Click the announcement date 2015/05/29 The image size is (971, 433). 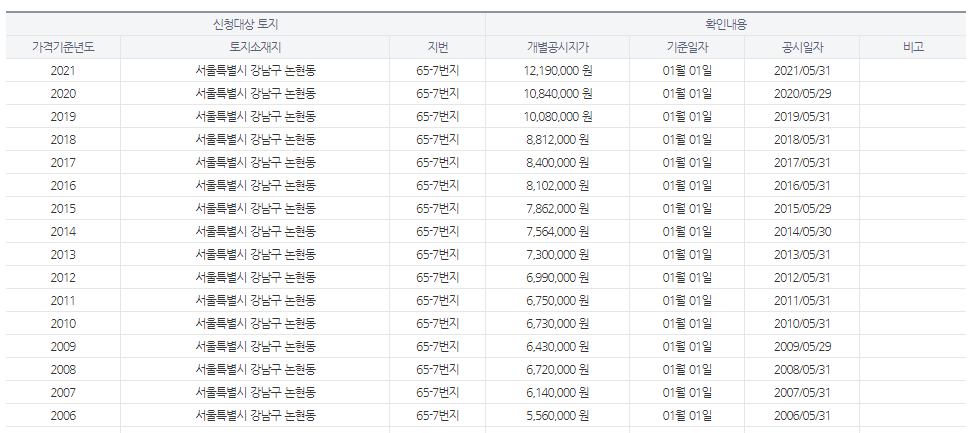tap(802, 209)
